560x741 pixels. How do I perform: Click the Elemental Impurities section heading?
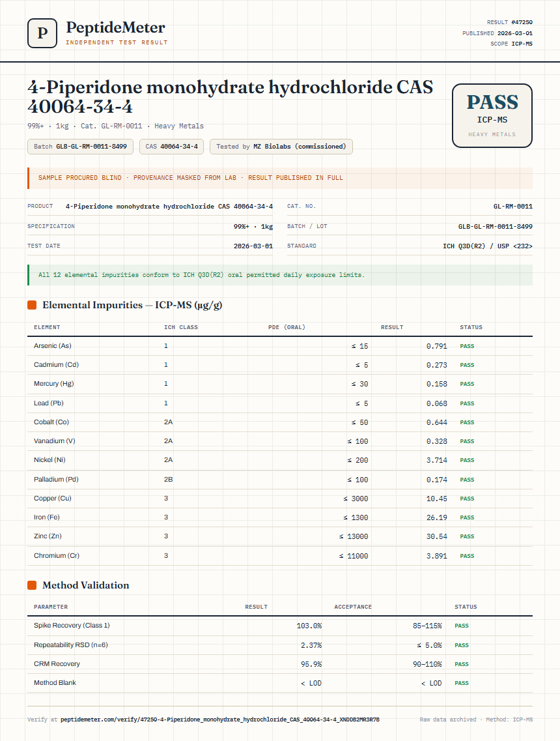point(132,305)
